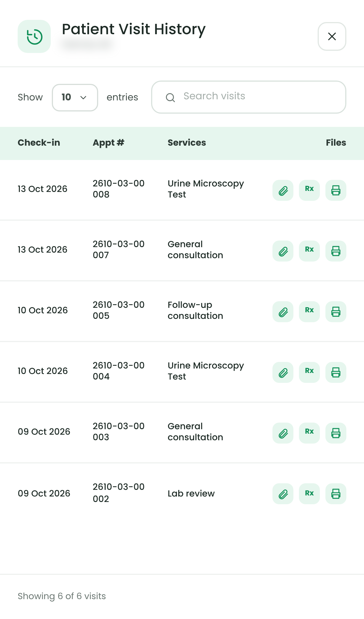Print the Follow-up consultation visit
The image size is (364, 619).
(x=336, y=312)
